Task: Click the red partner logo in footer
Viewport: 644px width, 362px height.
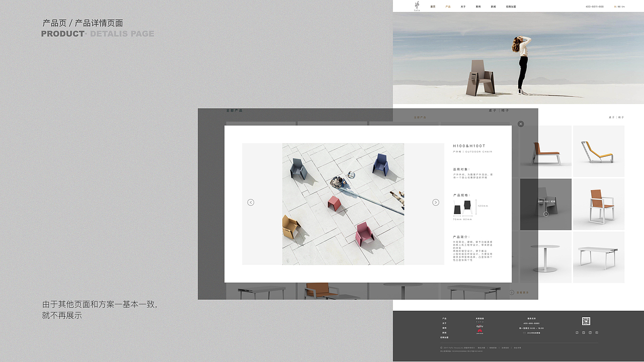Action: pos(479,331)
